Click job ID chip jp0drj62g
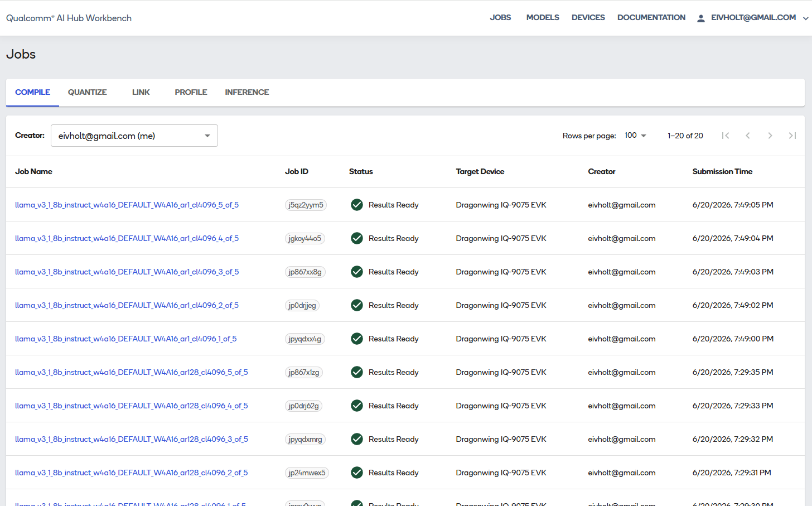812x506 pixels. (x=303, y=406)
